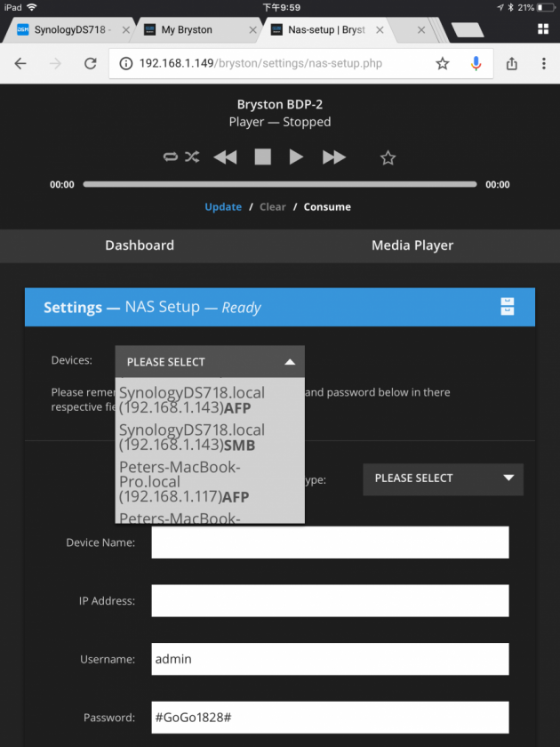Focus the IP Address field
Screen dimensions: 560x747
[330, 601]
